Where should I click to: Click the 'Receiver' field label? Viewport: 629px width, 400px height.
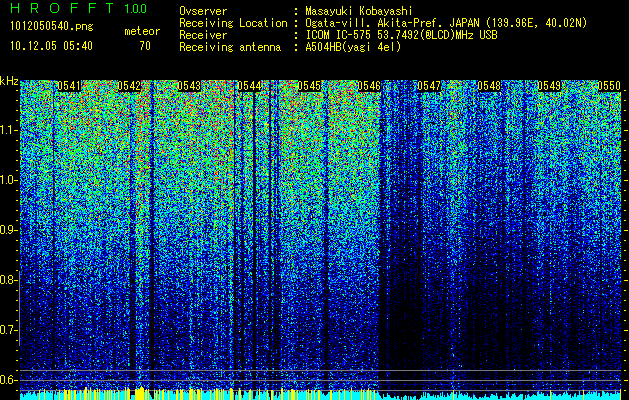(x=203, y=35)
